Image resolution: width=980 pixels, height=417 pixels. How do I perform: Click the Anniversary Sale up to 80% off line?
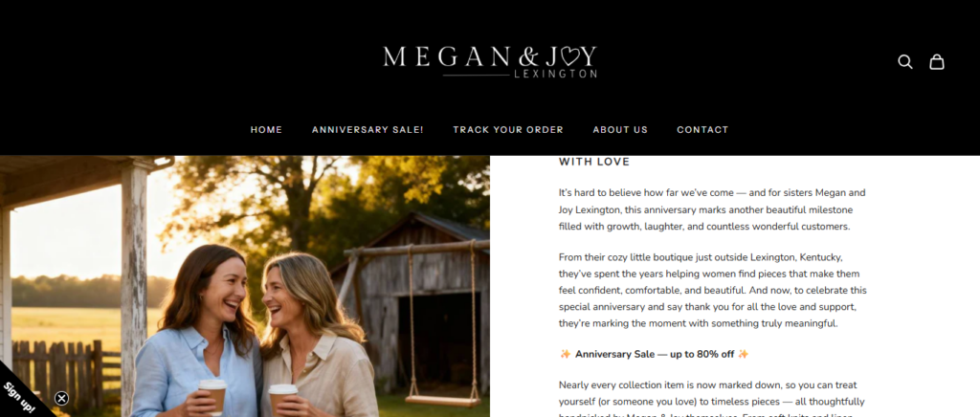654,354
